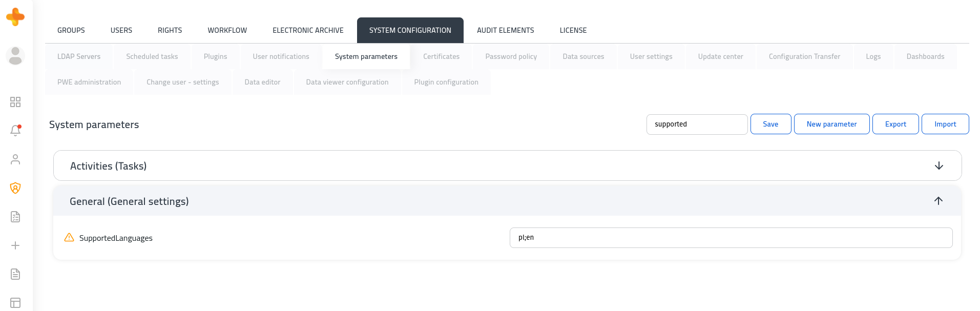Open Certificates subtab
Viewport: 980px width, 311px height.
(441, 56)
